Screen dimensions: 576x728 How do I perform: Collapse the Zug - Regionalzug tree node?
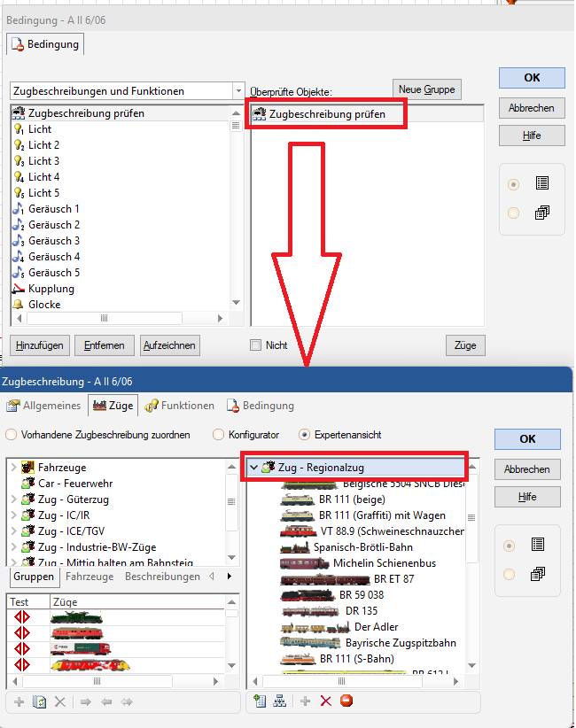pyautogui.click(x=254, y=468)
